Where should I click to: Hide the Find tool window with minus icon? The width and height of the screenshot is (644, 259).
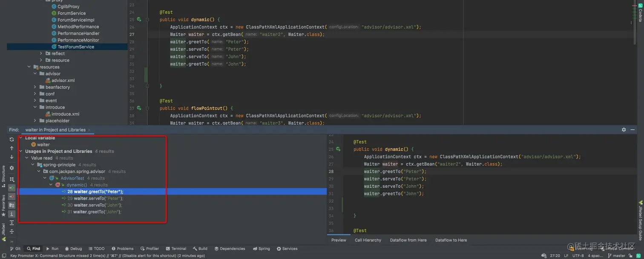632,130
